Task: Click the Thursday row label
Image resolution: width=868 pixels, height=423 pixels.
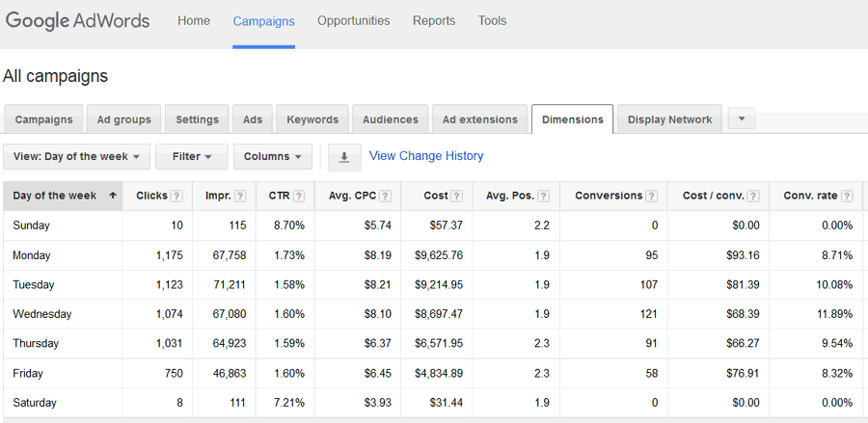Action: coord(36,343)
